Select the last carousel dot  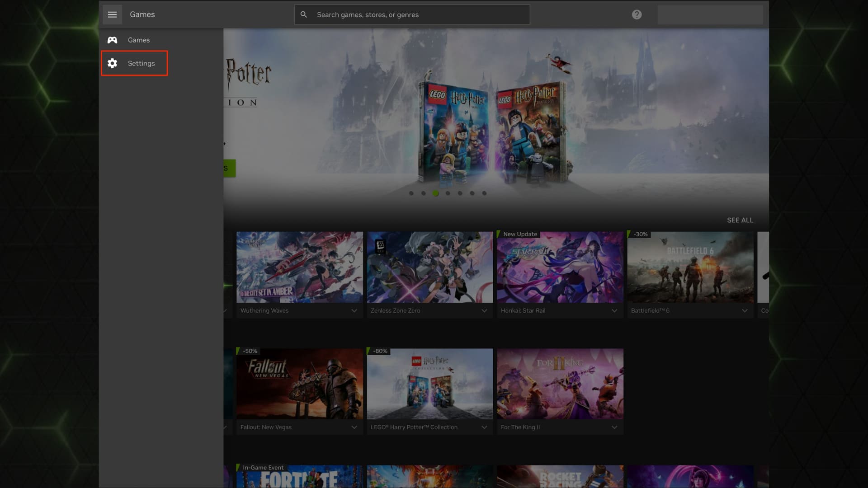coord(484,193)
